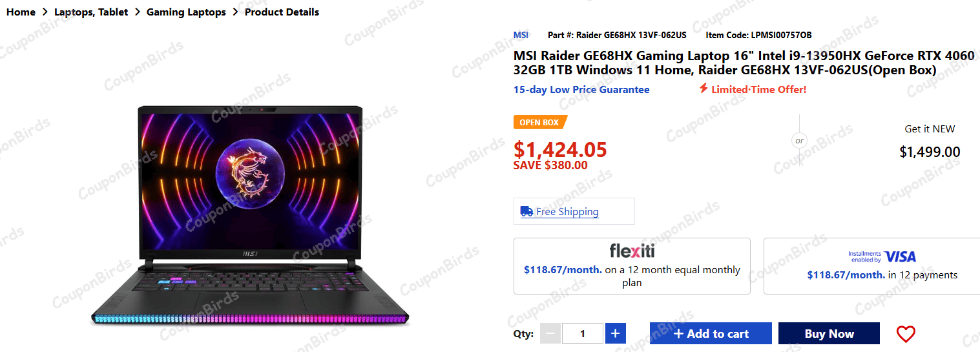This screenshot has height=352, width=980.
Task: Decrease quantity with the minus button
Action: (x=550, y=333)
